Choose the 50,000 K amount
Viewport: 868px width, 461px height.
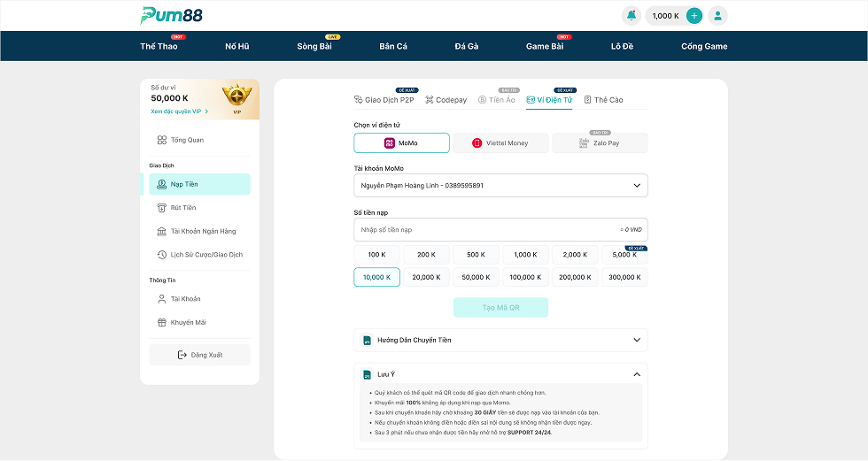[x=477, y=278]
